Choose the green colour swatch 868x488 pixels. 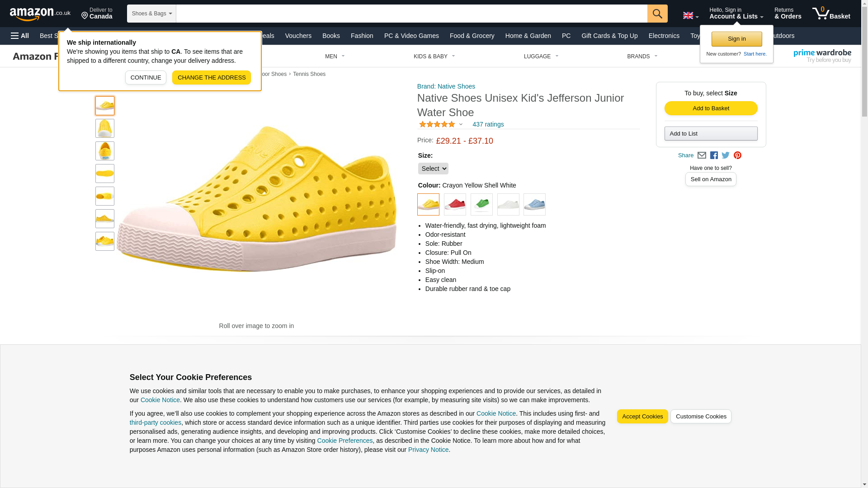(481, 205)
